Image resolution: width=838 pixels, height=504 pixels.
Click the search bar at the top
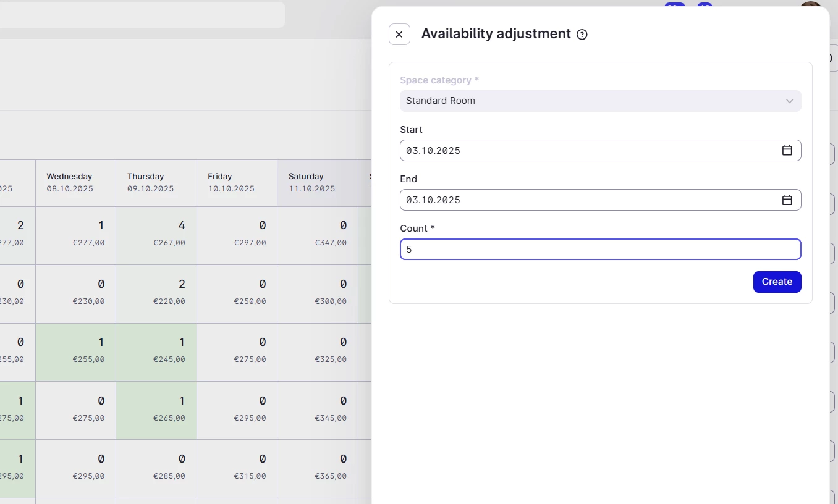pos(141,14)
